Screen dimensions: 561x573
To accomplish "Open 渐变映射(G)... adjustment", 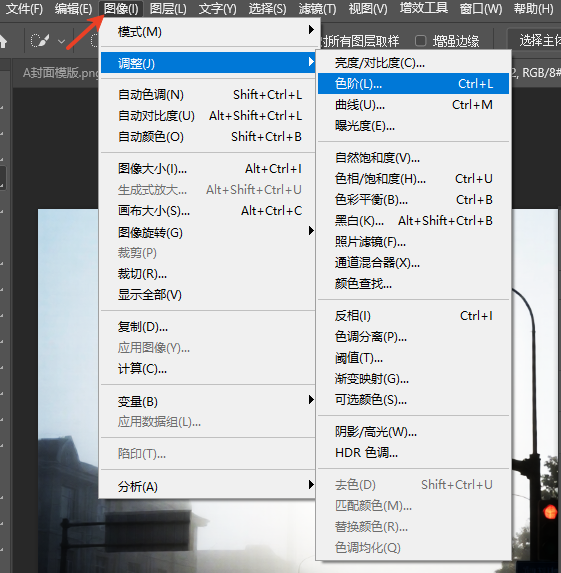I will [413, 379].
